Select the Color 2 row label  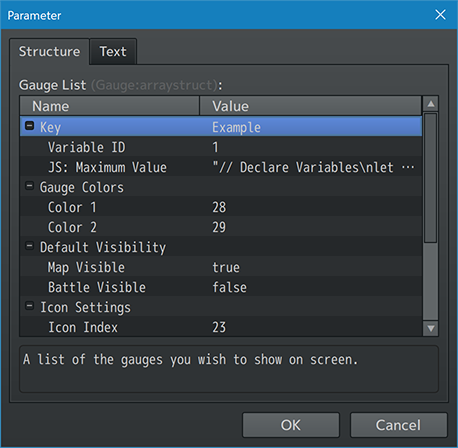72,227
